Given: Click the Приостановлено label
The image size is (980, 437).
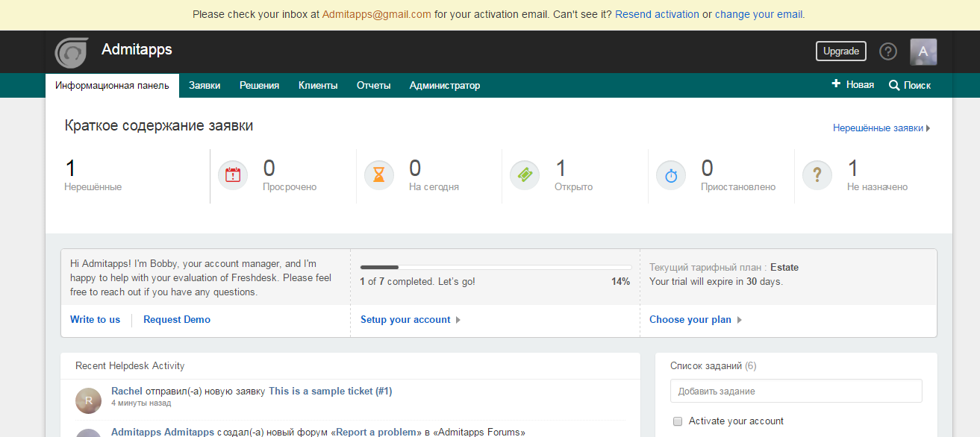Looking at the screenshot, I should click(x=738, y=187).
